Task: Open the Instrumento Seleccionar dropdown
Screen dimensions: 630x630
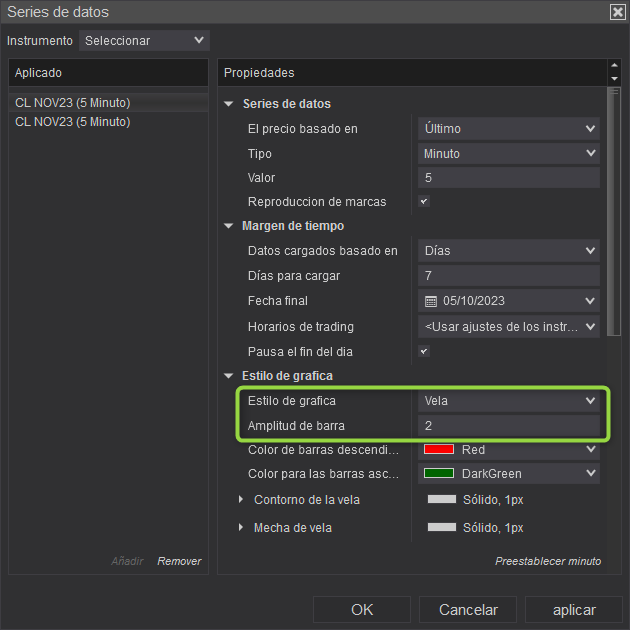Action: (x=144, y=41)
